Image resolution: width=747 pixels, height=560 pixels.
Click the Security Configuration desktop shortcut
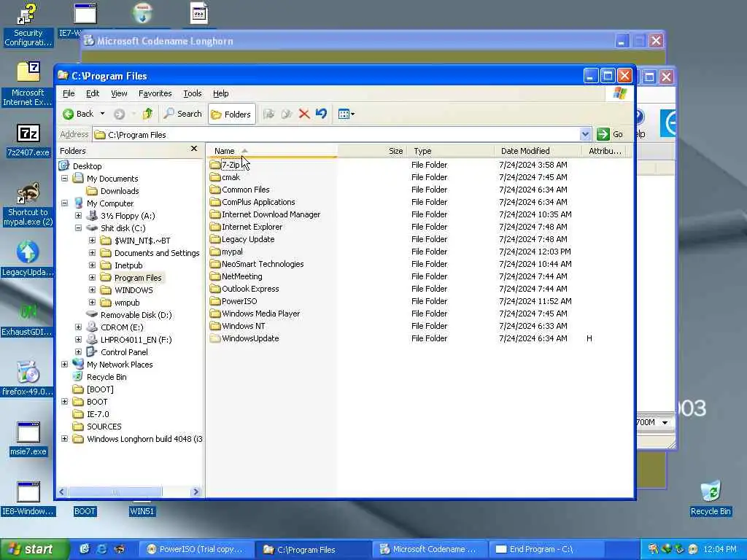[x=28, y=25]
